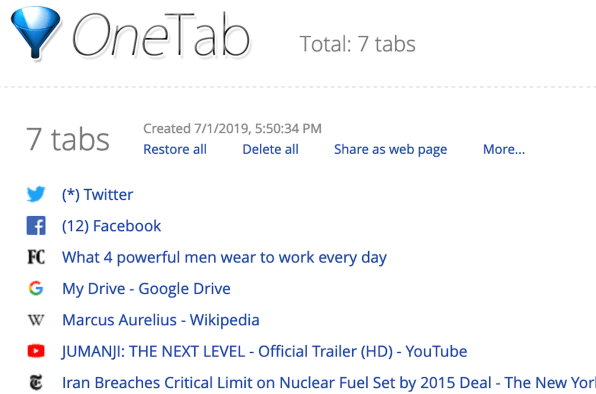Delete all tabs in this group

[x=271, y=149]
